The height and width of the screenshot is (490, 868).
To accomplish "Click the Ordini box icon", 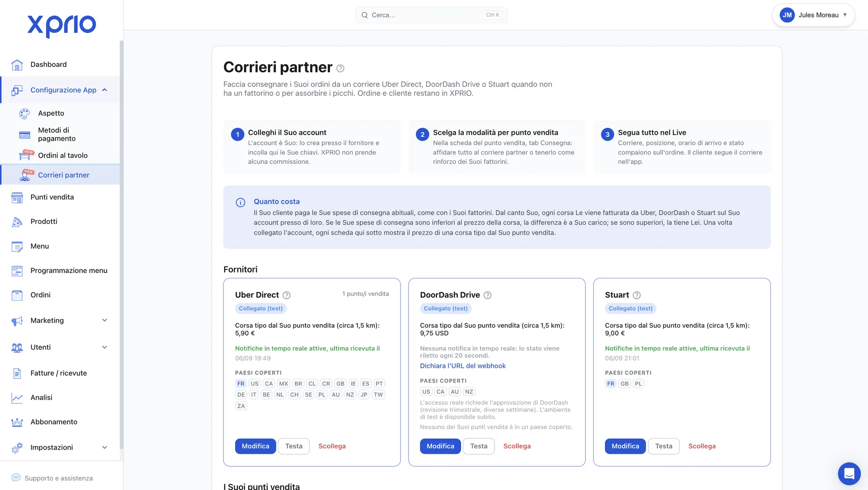I will (x=17, y=295).
